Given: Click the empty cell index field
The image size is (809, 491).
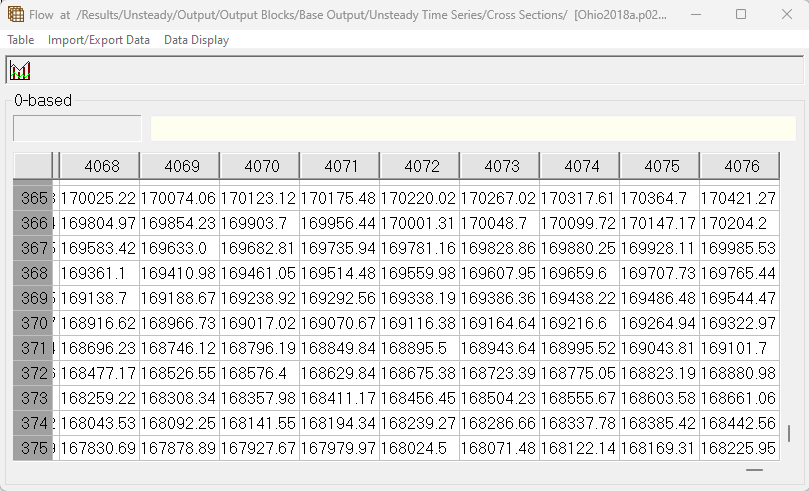Looking at the screenshot, I should click(x=77, y=128).
